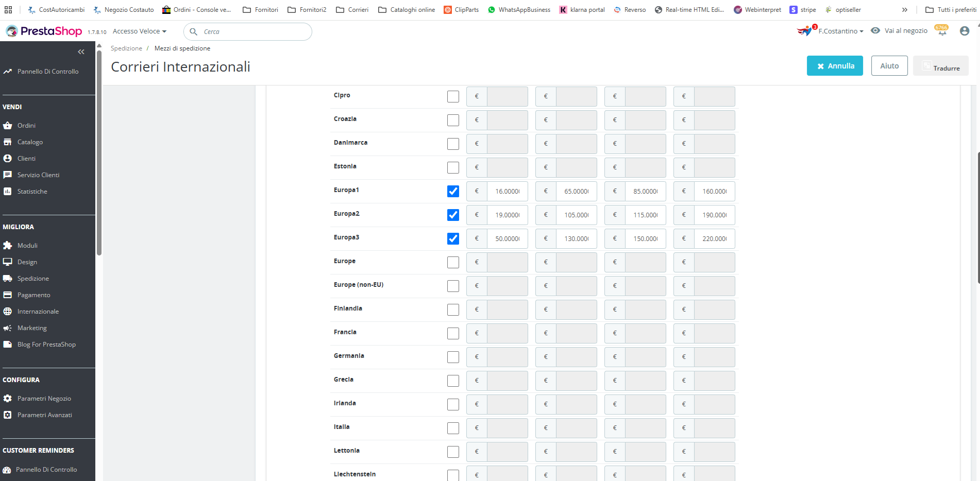
Task: Go to Parametri Avanzati in the sidebar
Action: tap(45, 415)
